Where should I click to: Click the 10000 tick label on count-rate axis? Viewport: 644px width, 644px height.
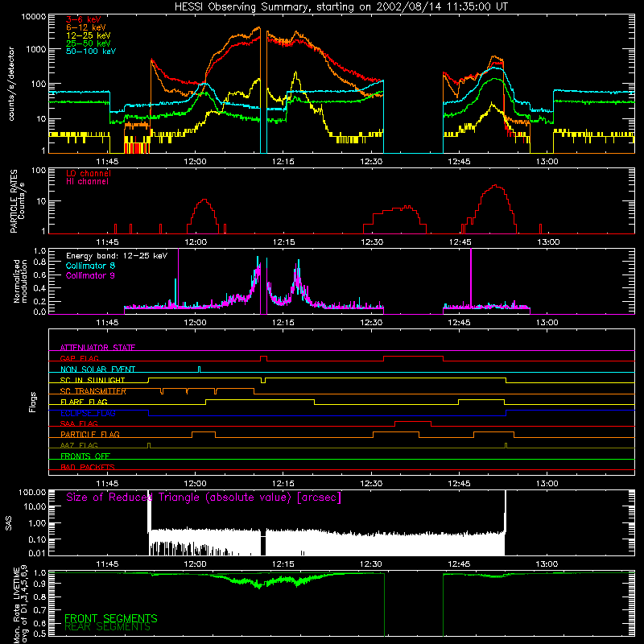click(x=34, y=17)
